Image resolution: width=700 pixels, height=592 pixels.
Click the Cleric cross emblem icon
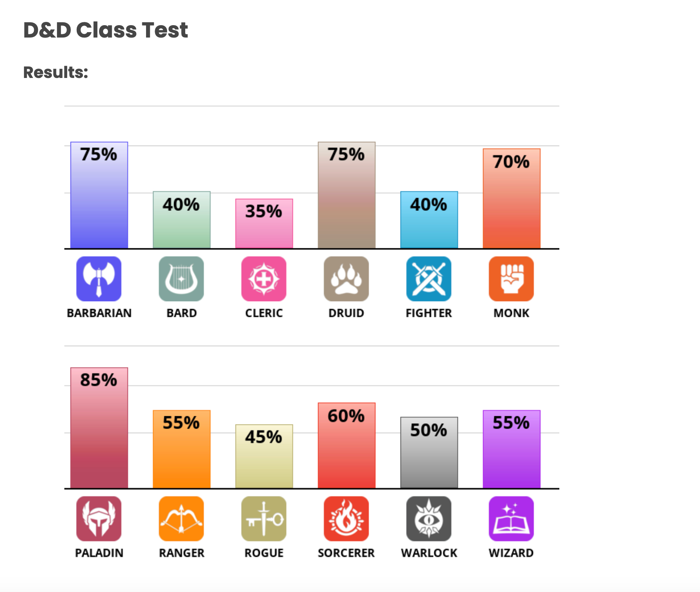click(264, 279)
